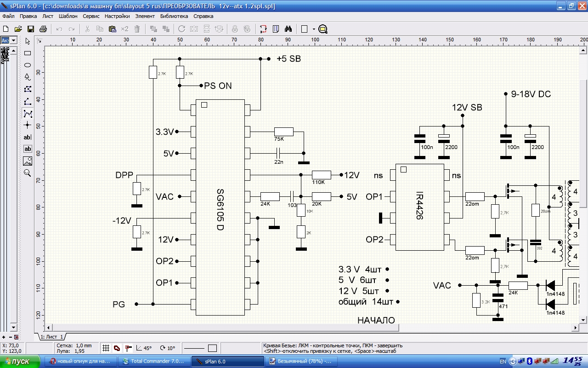This screenshot has height=368, width=588.
Task: Select the ellipse drawing tool
Action: [28, 65]
